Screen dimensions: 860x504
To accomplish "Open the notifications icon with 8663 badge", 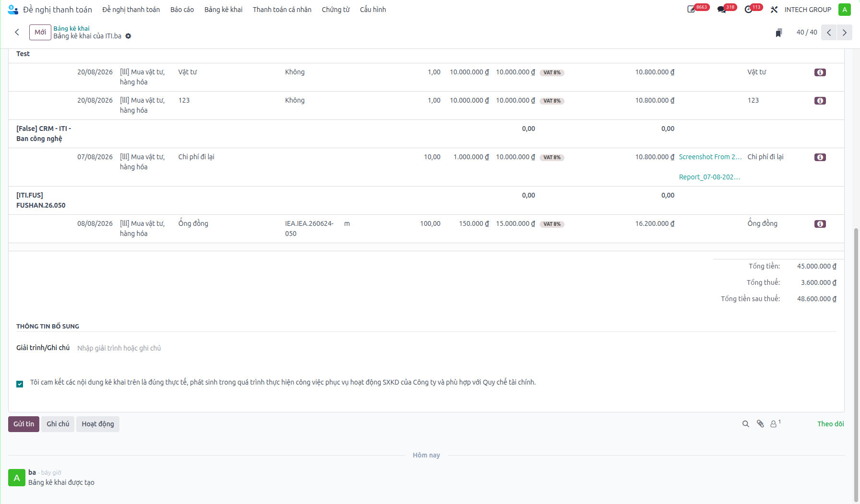I will (x=691, y=10).
